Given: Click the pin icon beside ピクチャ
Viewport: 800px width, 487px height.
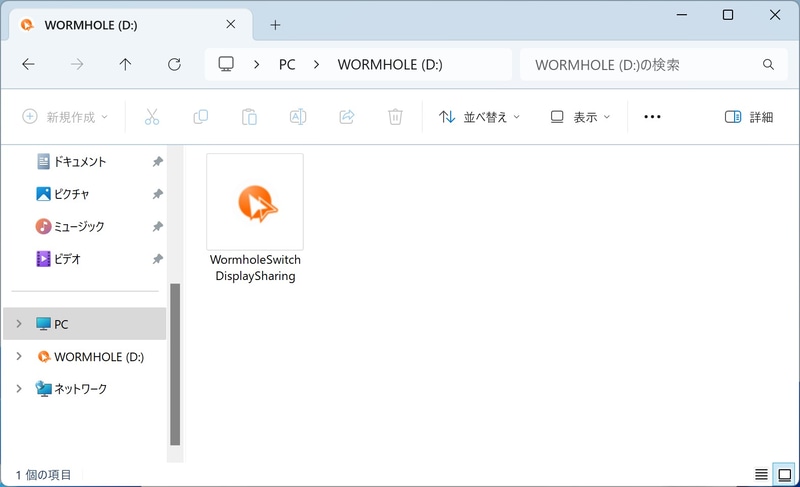Looking at the screenshot, I should pyautogui.click(x=157, y=194).
